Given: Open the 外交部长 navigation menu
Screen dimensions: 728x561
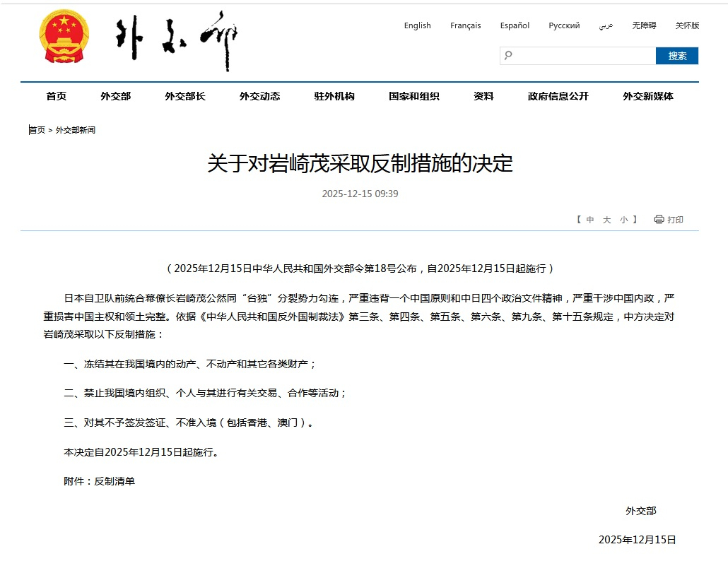Looking at the screenshot, I should pos(185,96).
